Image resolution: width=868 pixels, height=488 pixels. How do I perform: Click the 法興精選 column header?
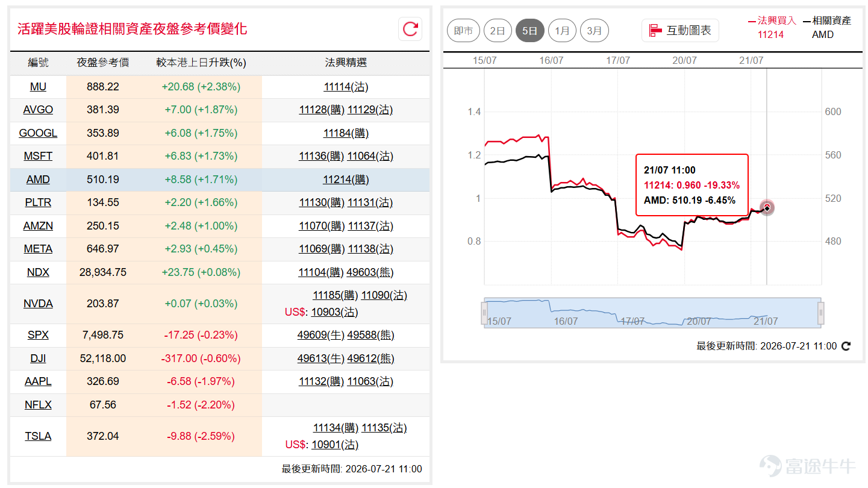346,63
